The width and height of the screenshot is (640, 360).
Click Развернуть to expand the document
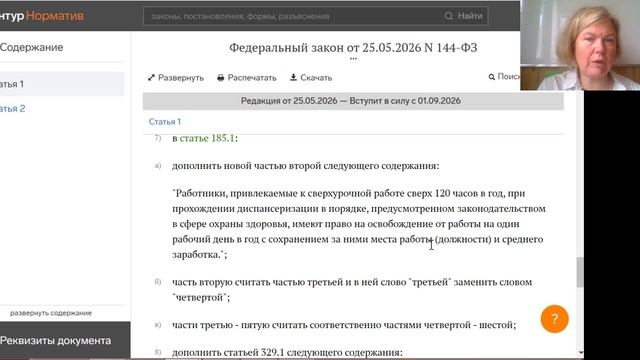pyautogui.click(x=176, y=78)
